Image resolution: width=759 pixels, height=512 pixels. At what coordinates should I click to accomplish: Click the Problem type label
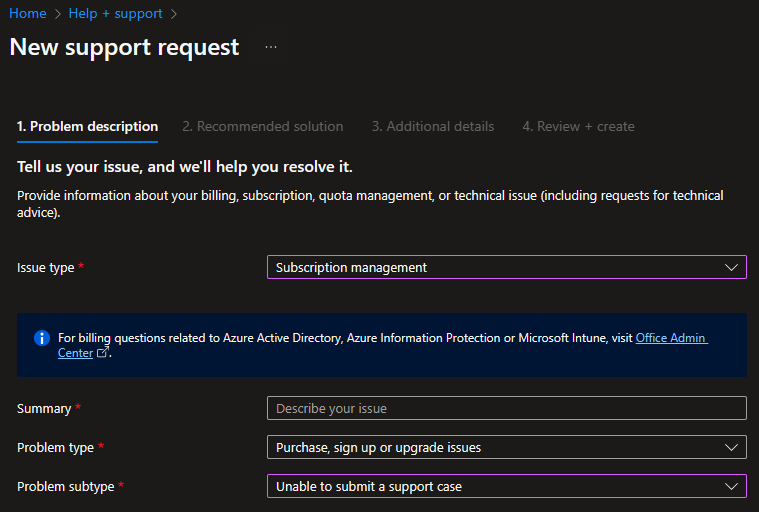pyautogui.click(x=55, y=448)
